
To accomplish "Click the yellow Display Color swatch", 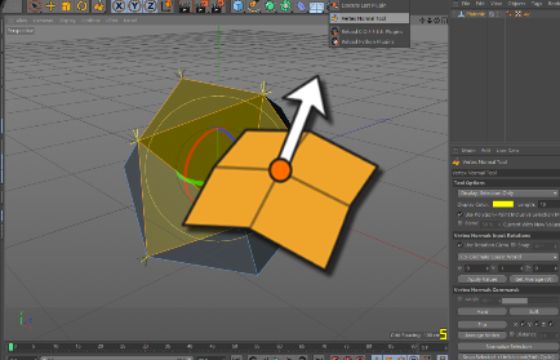I will click(503, 204).
